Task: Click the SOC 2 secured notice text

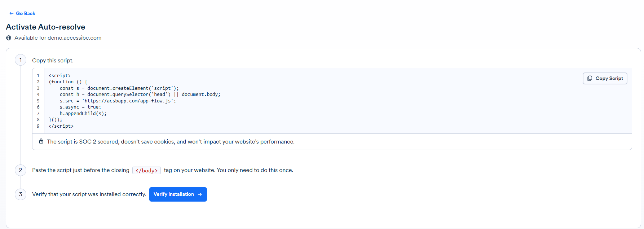Action: click(x=171, y=142)
